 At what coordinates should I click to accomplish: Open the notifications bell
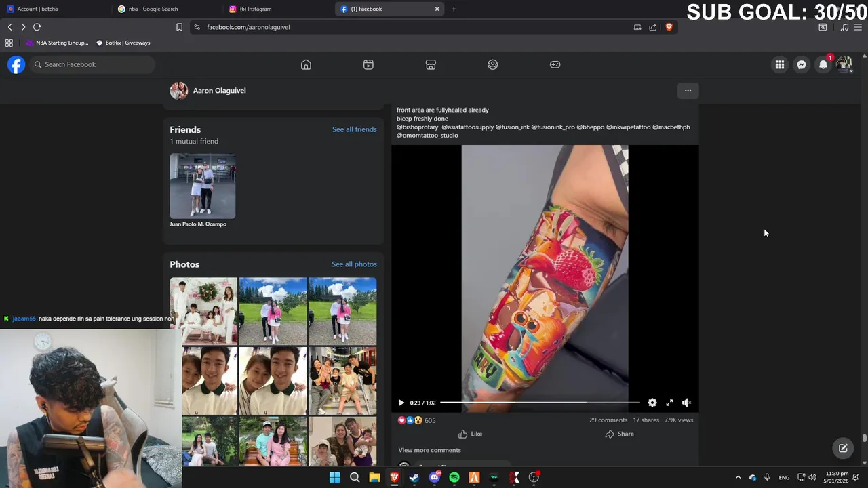click(823, 64)
